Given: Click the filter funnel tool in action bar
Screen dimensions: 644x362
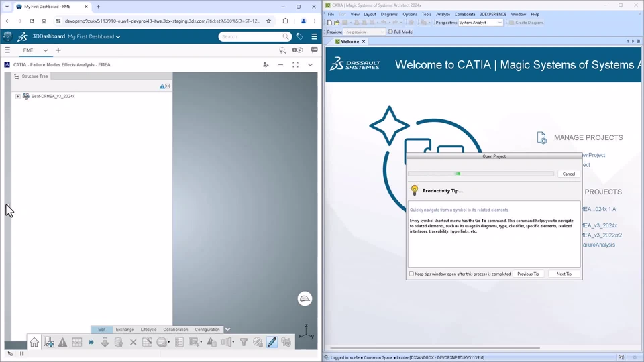Looking at the screenshot, I should point(244,342).
